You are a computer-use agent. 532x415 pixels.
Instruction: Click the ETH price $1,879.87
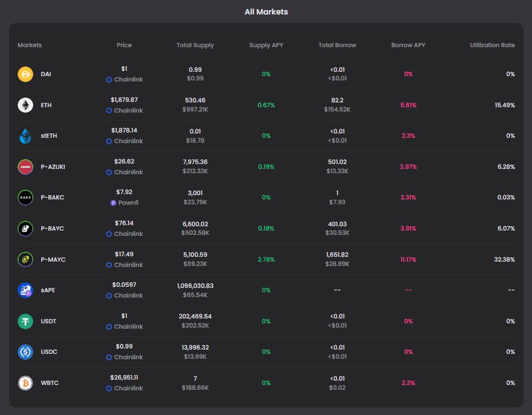[124, 100]
